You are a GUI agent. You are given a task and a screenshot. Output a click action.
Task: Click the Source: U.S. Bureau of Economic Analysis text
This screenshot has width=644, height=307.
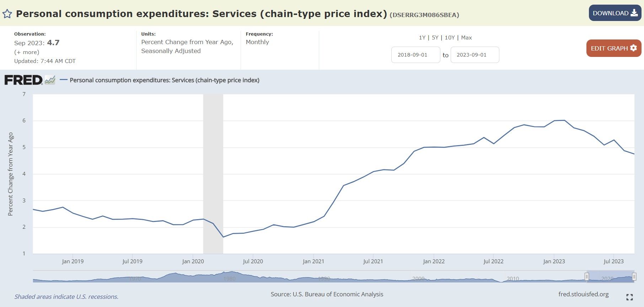327,294
